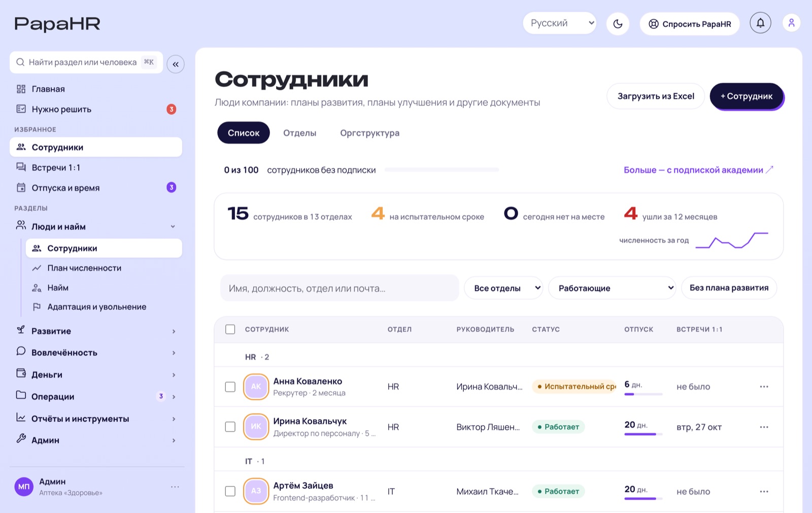812x513 pixels.
Task: Open Ирина Ковальчук's ИК avatar
Action: click(x=256, y=427)
